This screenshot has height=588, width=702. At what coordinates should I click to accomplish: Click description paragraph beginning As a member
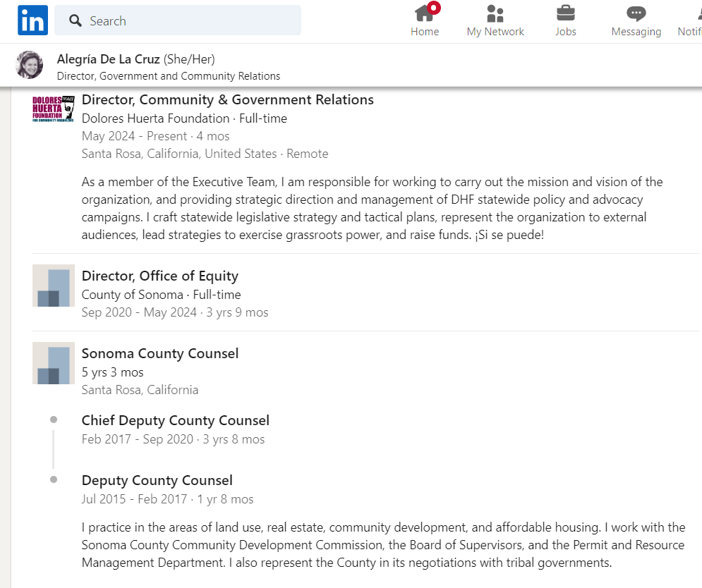pos(372,209)
